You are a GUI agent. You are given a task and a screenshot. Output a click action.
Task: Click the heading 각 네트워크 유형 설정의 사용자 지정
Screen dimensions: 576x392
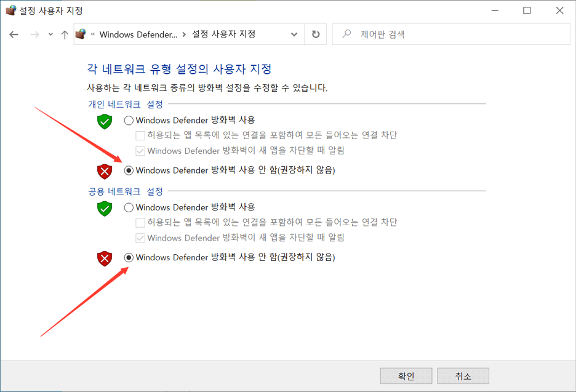179,69
